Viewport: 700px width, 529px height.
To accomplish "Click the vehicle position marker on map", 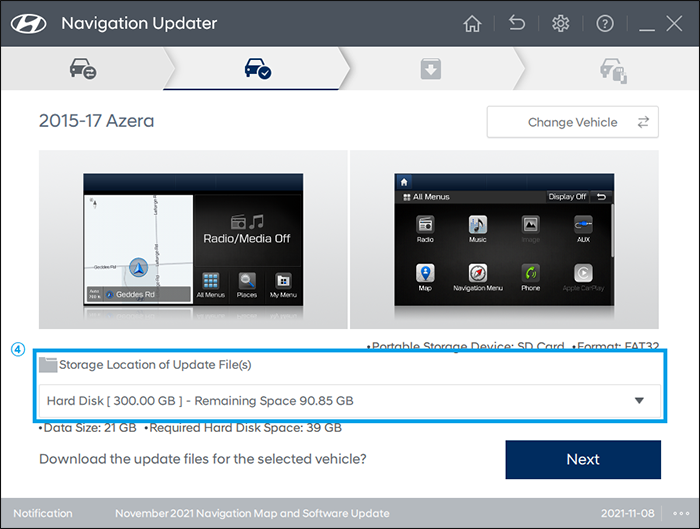I will [138, 268].
